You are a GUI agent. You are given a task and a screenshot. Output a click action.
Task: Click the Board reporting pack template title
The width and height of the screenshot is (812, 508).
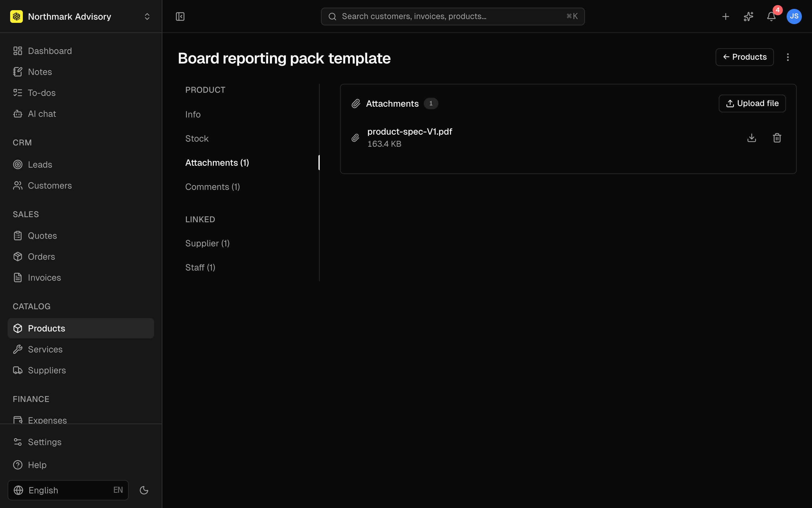point(284,58)
